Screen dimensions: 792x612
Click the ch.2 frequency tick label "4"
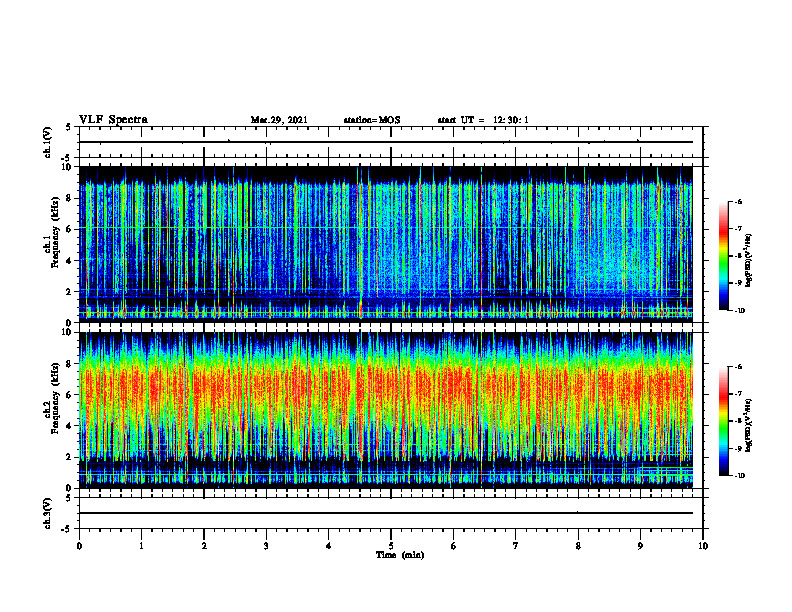click(70, 427)
